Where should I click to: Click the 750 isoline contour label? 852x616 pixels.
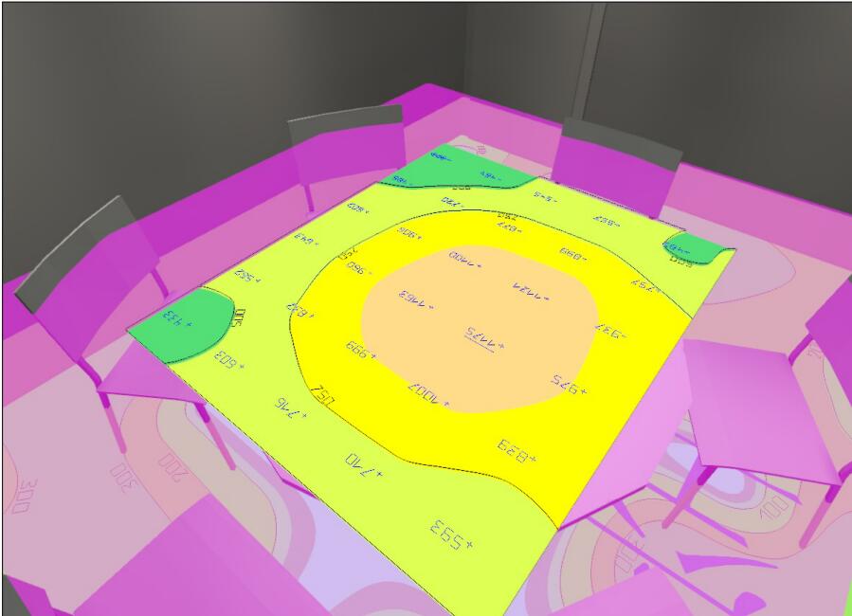click(x=323, y=400)
